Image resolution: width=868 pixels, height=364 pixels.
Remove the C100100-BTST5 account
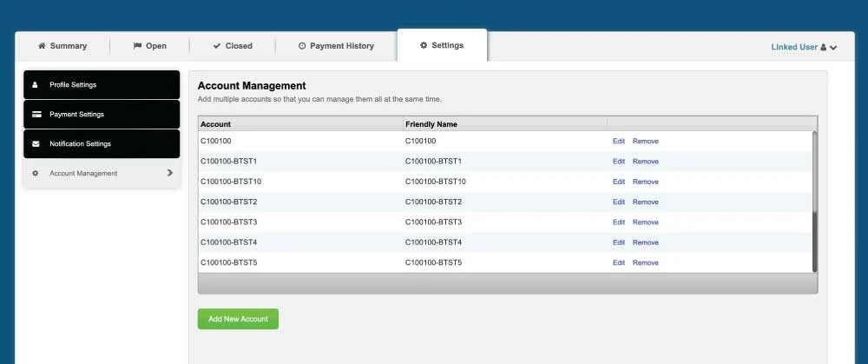(646, 262)
